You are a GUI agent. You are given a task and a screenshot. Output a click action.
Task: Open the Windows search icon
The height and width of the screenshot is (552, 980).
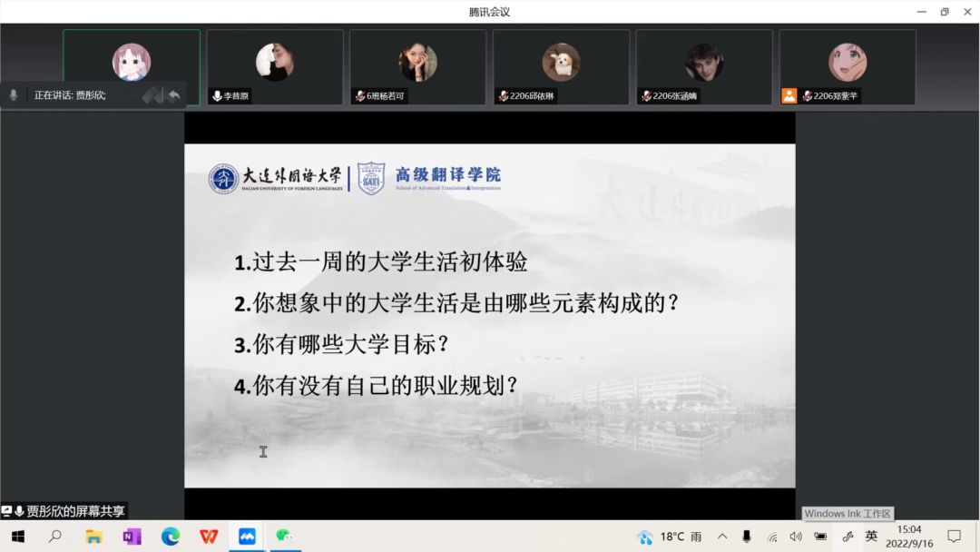click(x=55, y=537)
